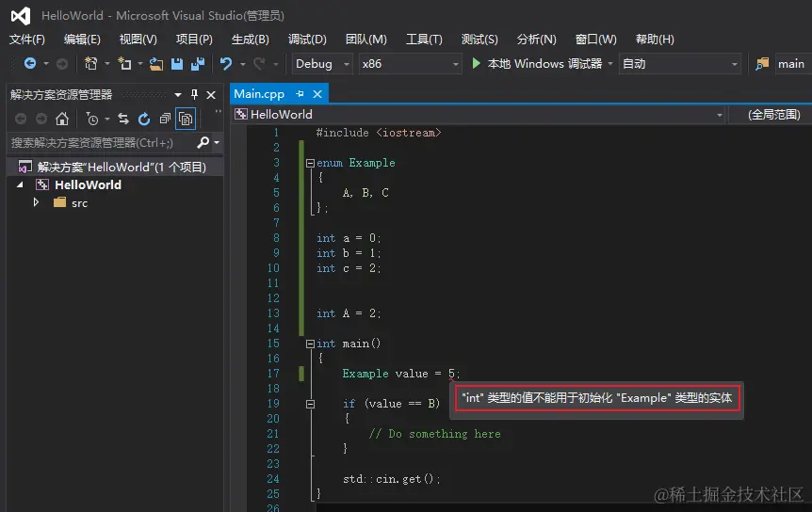Open the new project dropdown arrow

coord(106,64)
